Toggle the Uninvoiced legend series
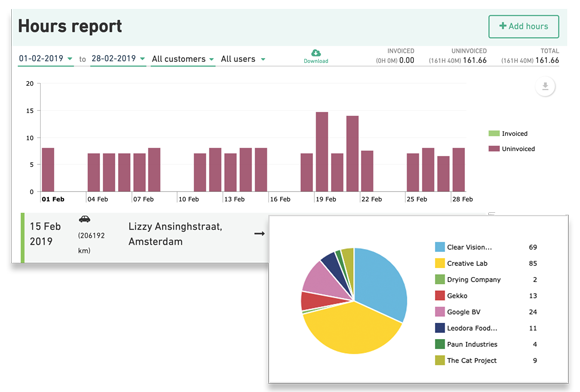Screen dimensions: 580x392 pyautogui.click(x=512, y=149)
